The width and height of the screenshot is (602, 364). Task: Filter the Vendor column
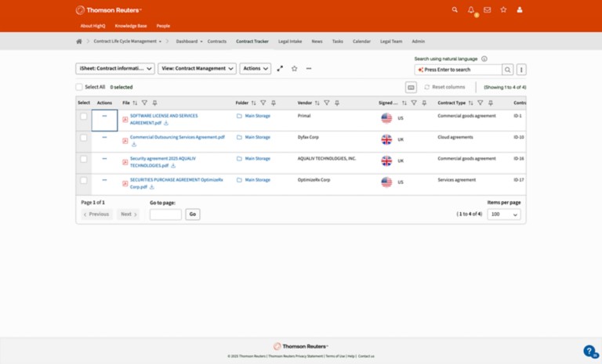[x=327, y=103]
